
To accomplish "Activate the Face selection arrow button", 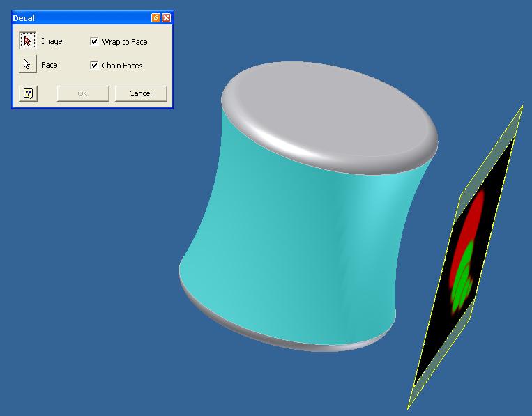I will click(27, 64).
